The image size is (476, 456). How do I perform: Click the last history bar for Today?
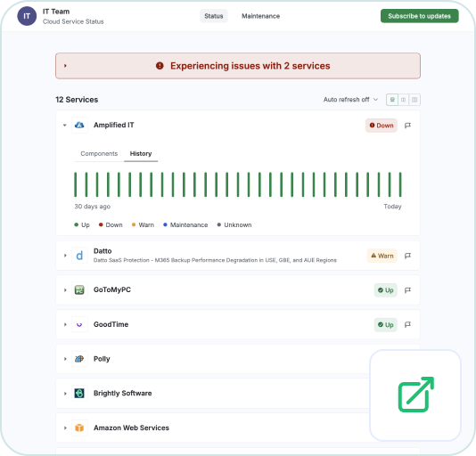coord(400,184)
